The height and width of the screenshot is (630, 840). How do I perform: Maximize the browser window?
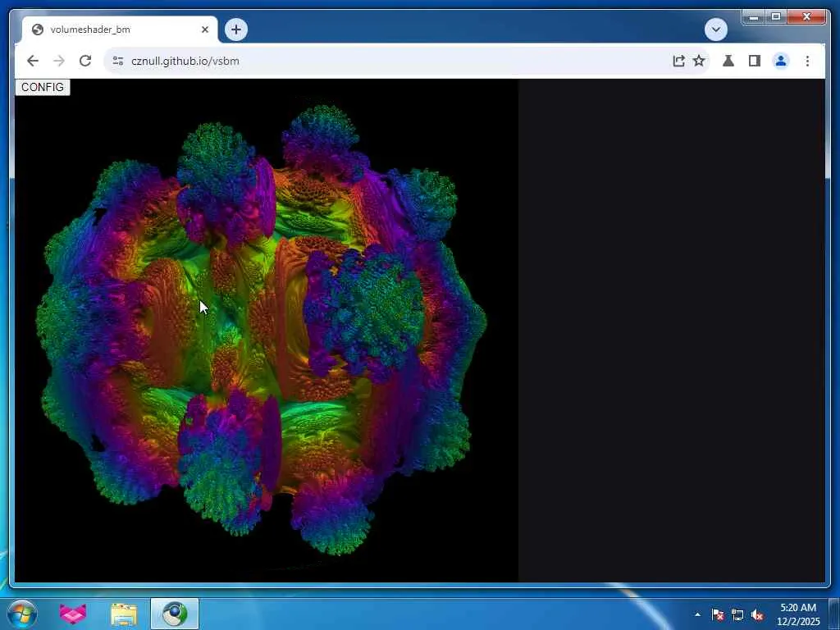[776, 17]
